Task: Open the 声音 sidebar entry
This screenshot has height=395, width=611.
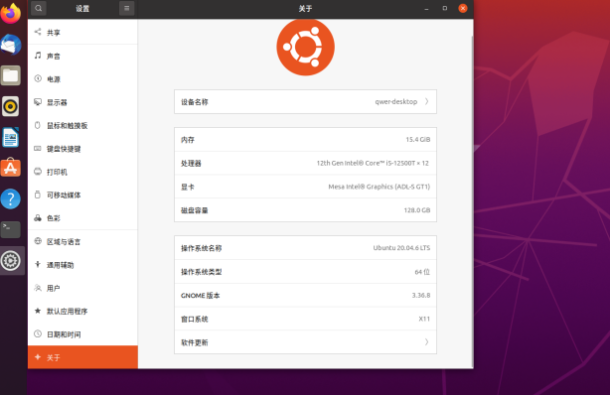Action: (x=83, y=56)
